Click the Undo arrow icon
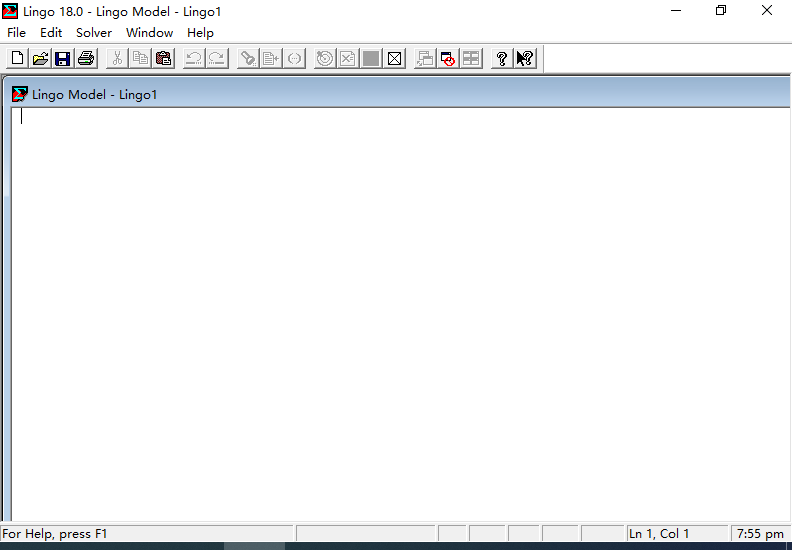 click(193, 59)
